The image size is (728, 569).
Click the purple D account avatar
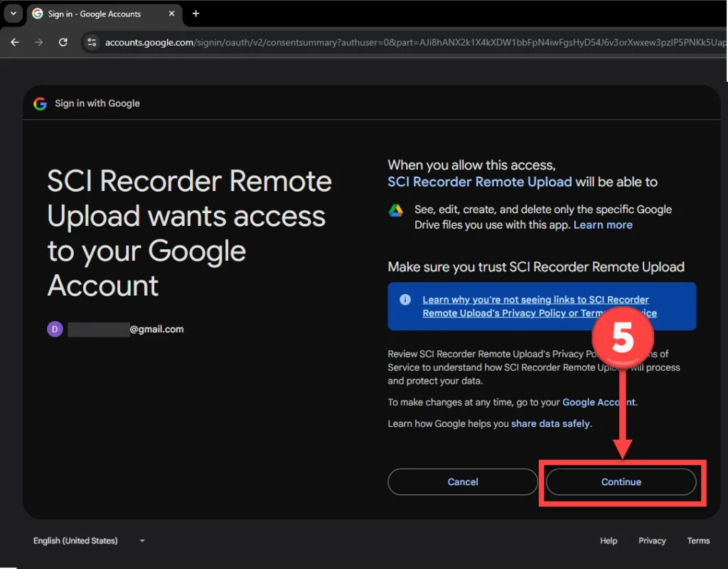pyautogui.click(x=55, y=329)
